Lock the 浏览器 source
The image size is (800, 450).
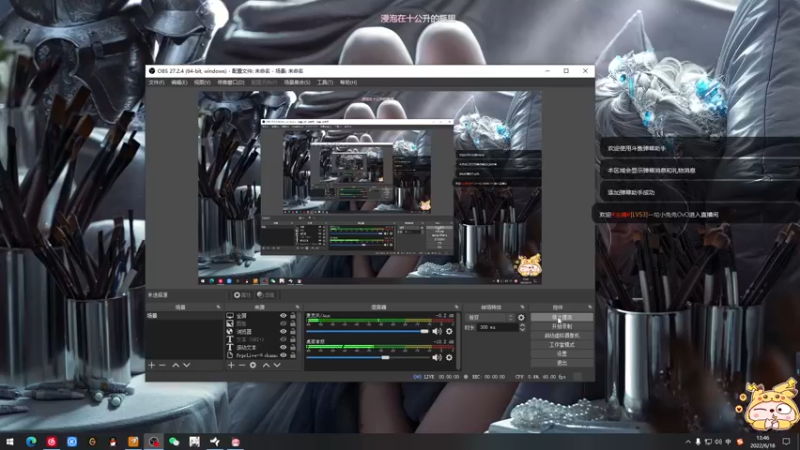pos(293,332)
